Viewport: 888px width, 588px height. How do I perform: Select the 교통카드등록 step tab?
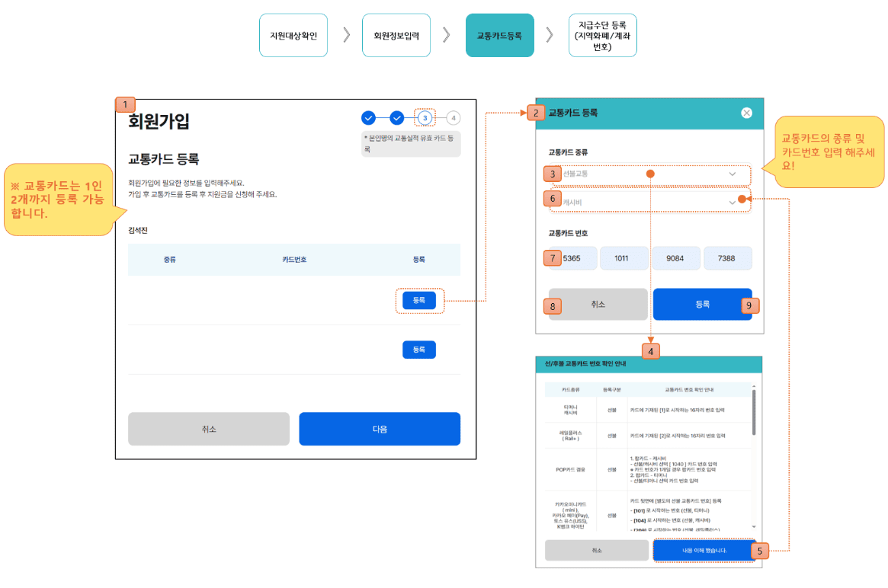[499, 35]
